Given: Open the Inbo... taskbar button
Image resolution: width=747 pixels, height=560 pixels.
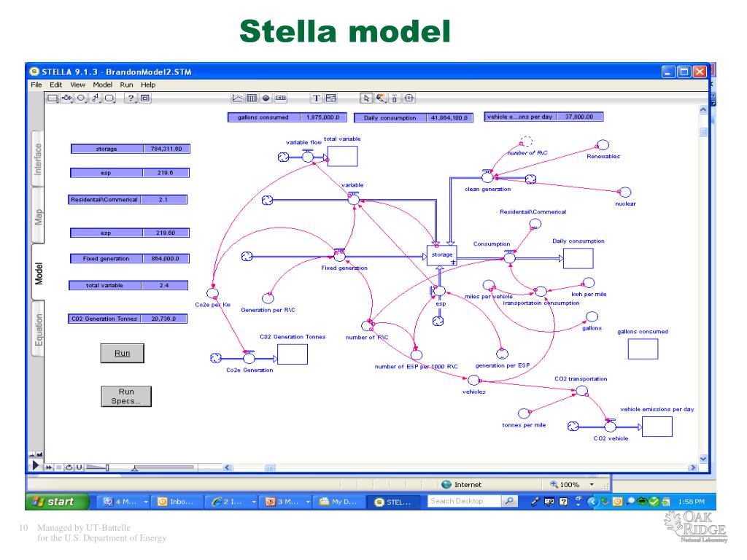Looking at the screenshot, I should pos(177,502).
